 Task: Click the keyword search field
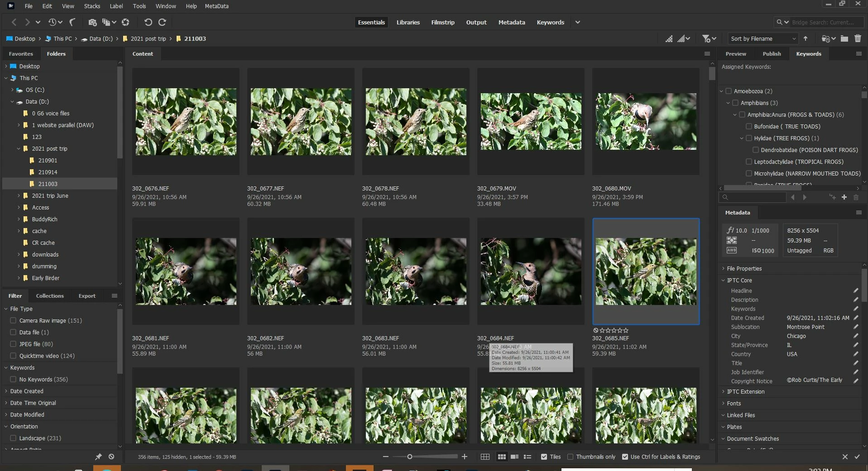tap(753, 197)
